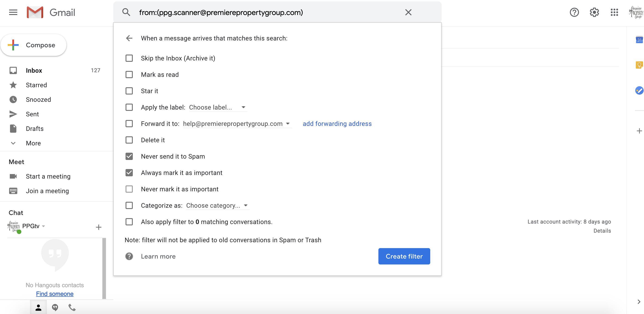The height and width of the screenshot is (314, 644).
Task: Clear the search with the X icon
Action: [x=408, y=12]
